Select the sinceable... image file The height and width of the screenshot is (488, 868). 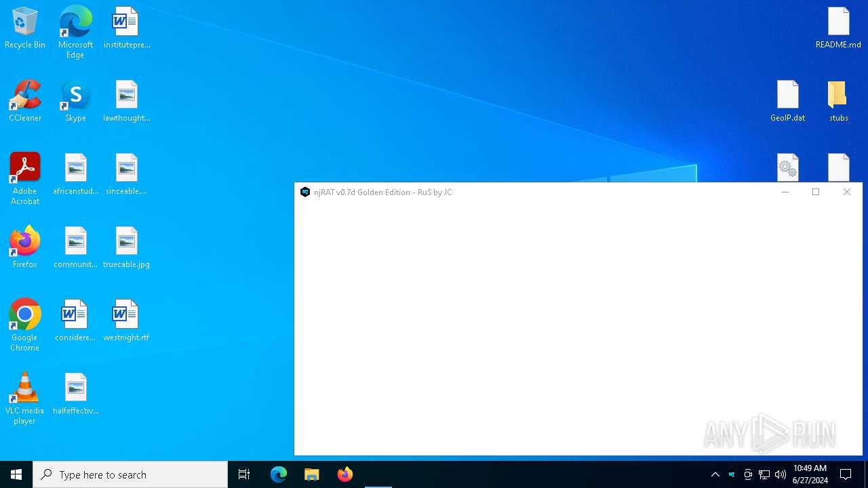127,174
